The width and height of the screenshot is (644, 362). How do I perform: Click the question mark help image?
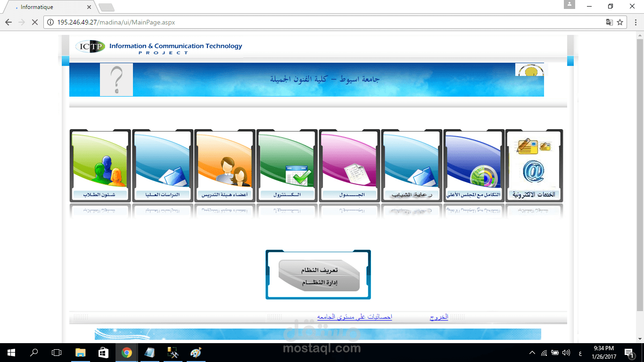tap(116, 80)
